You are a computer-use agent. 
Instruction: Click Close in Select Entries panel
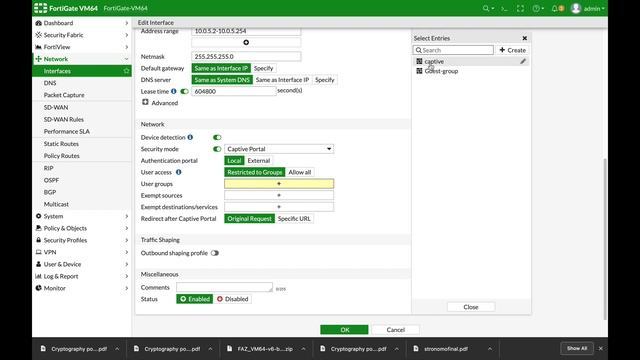coord(471,307)
